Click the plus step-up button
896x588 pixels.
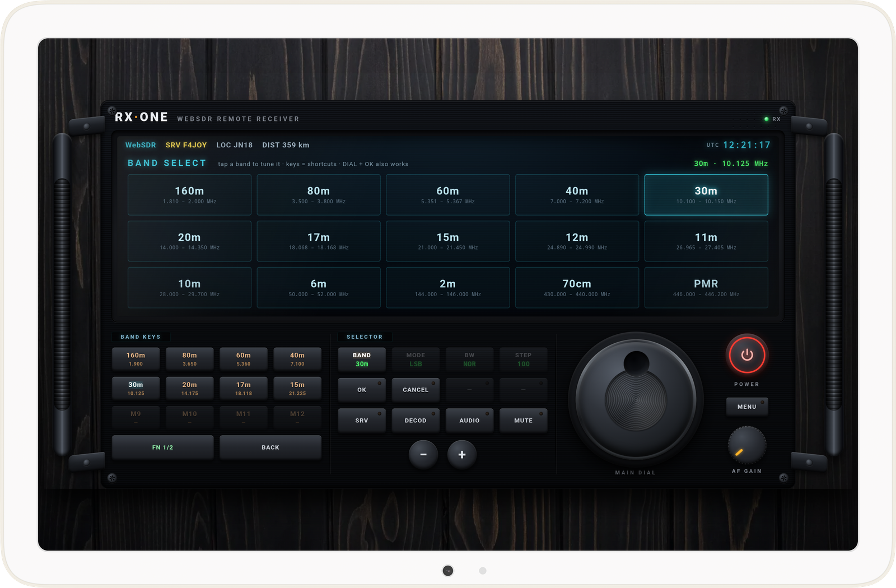point(462,455)
